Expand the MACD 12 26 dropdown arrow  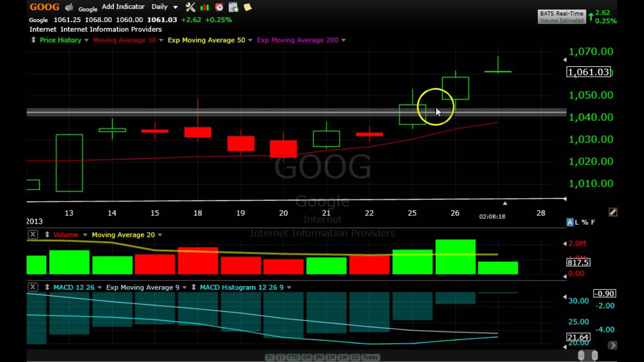100,288
